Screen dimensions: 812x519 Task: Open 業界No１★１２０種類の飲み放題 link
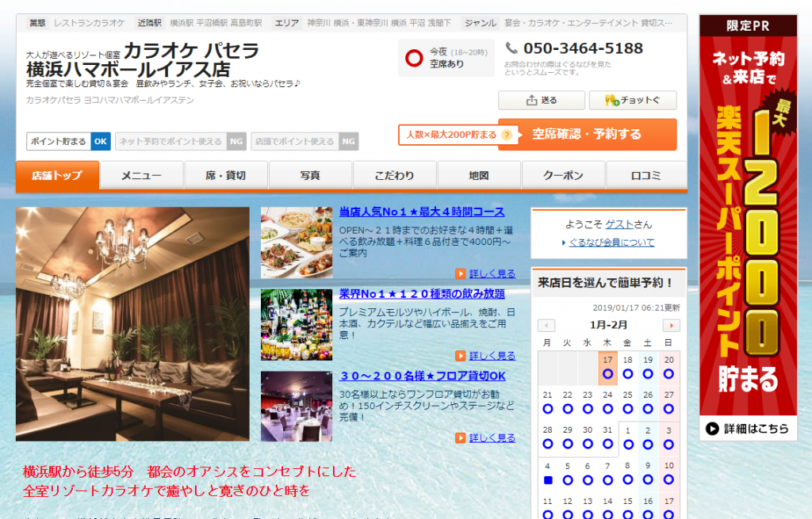click(x=421, y=294)
